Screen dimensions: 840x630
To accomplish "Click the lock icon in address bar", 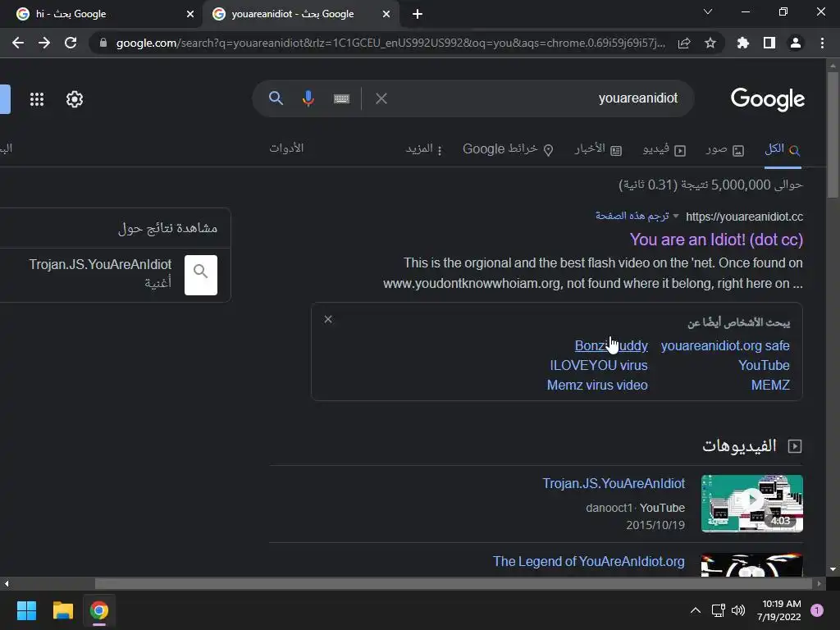I will click(x=103, y=43).
